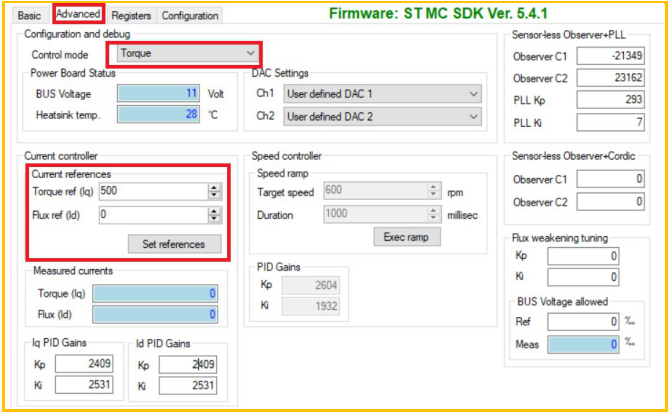Click the Iq PID Gains Ki field
Image resolution: width=669 pixels, height=412 pixels.
click(x=87, y=385)
